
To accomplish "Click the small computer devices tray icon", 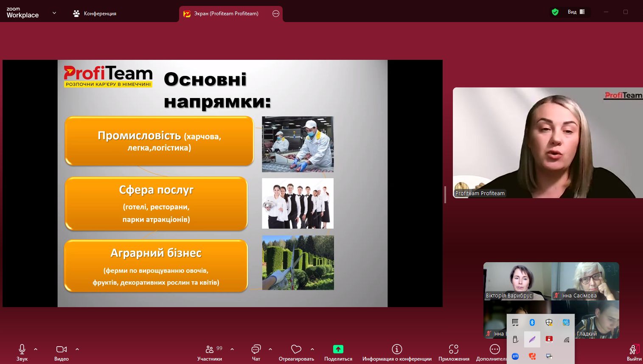I will [549, 356].
